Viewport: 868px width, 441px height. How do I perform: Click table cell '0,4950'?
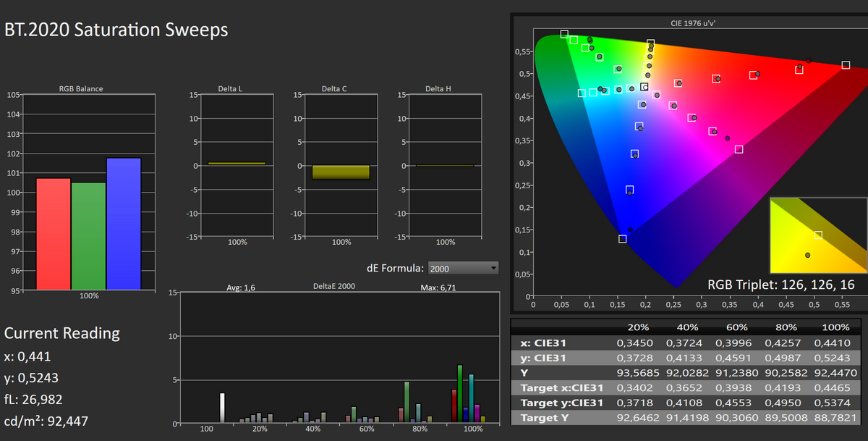[783, 403]
